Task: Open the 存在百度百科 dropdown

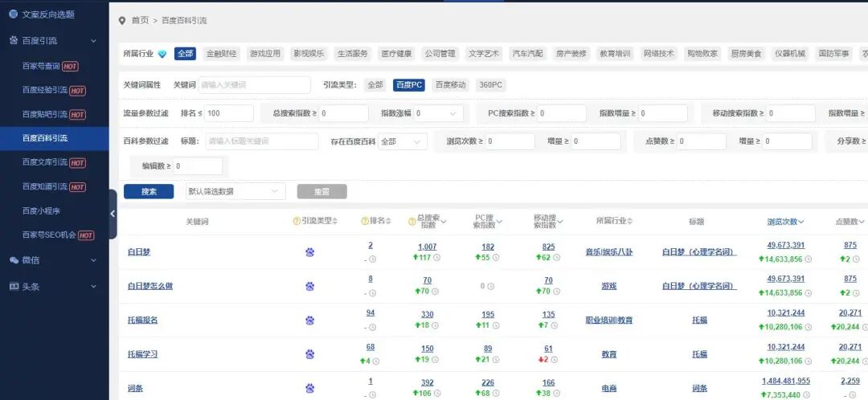Action: pos(403,141)
